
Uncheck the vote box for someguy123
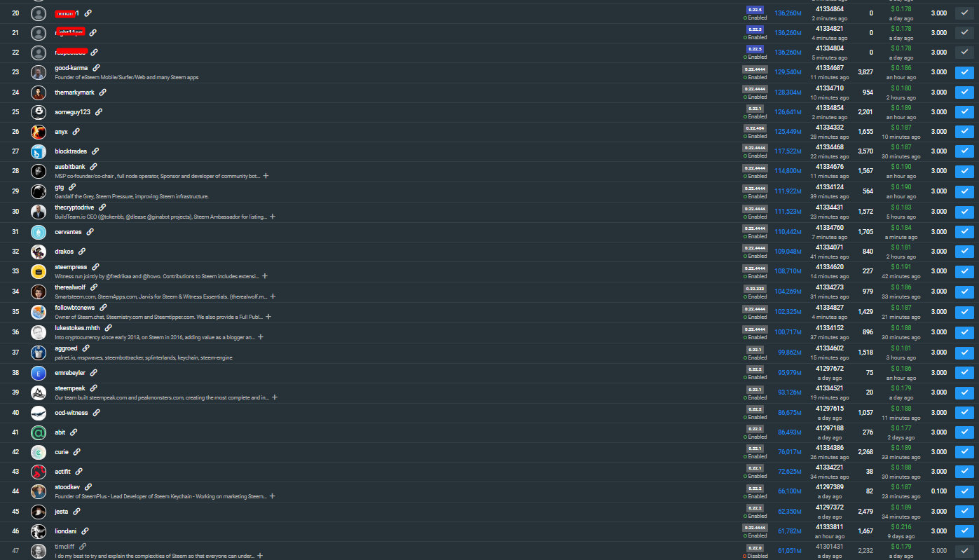964,111
